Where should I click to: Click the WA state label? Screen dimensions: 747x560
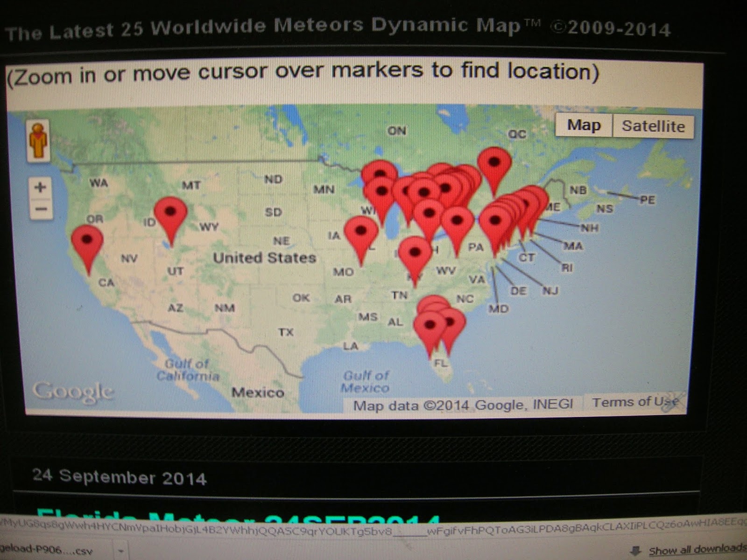click(99, 183)
